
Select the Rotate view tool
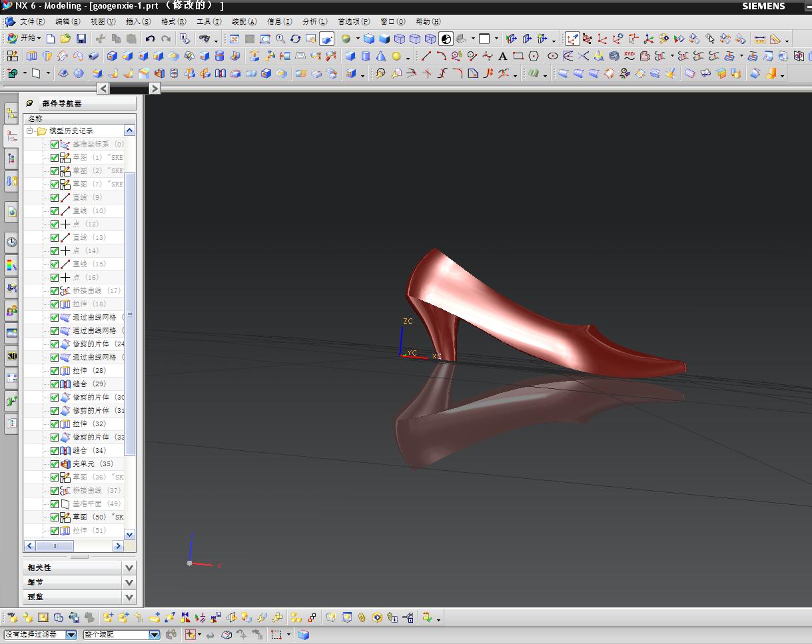point(296,39)
